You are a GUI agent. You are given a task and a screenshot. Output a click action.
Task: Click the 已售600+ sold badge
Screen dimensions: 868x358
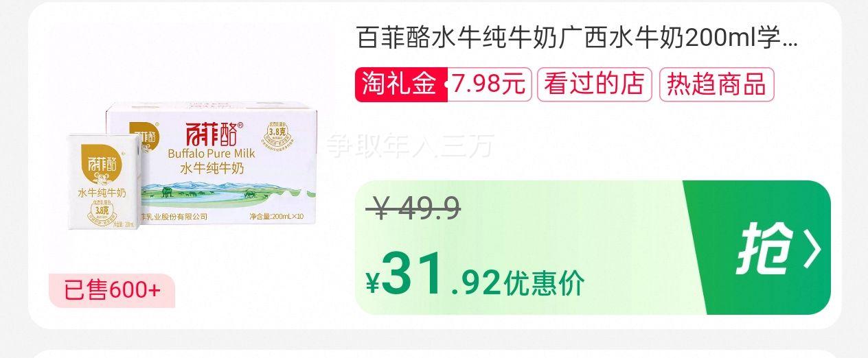point(112,291)
